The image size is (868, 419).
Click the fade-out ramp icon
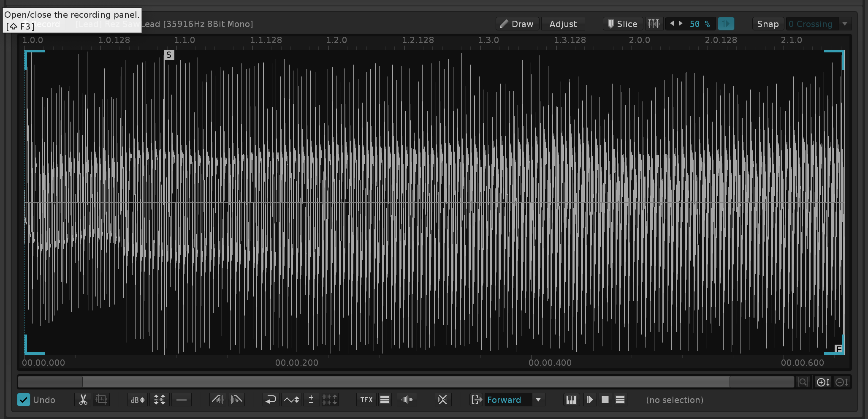tap(236, 400)
